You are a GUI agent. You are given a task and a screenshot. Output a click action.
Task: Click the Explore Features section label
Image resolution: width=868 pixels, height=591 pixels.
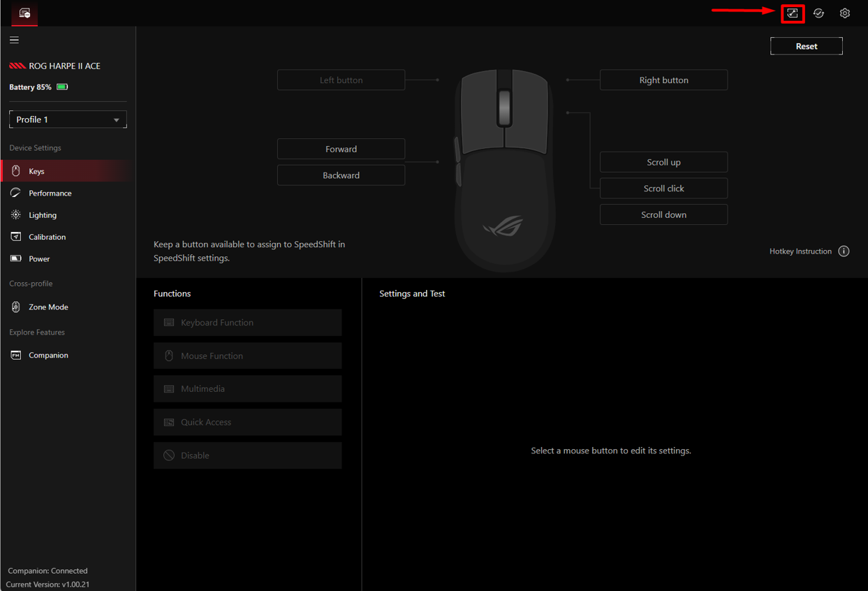coord(37,332)
